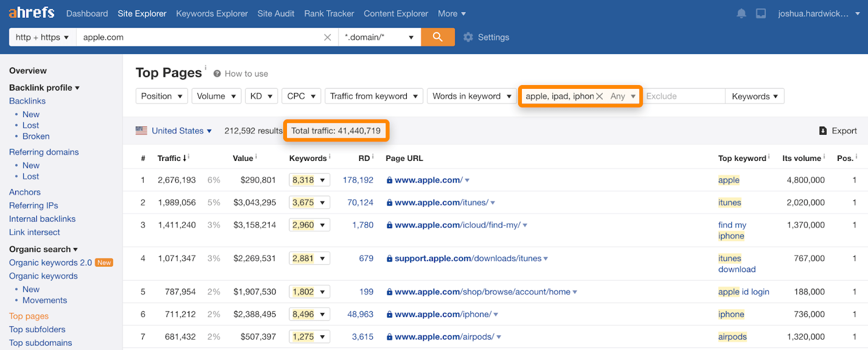Expand the www.apple.com/itunes/ URL caret
This screenshot has height=350, width=868.
(x=493, y=203)
